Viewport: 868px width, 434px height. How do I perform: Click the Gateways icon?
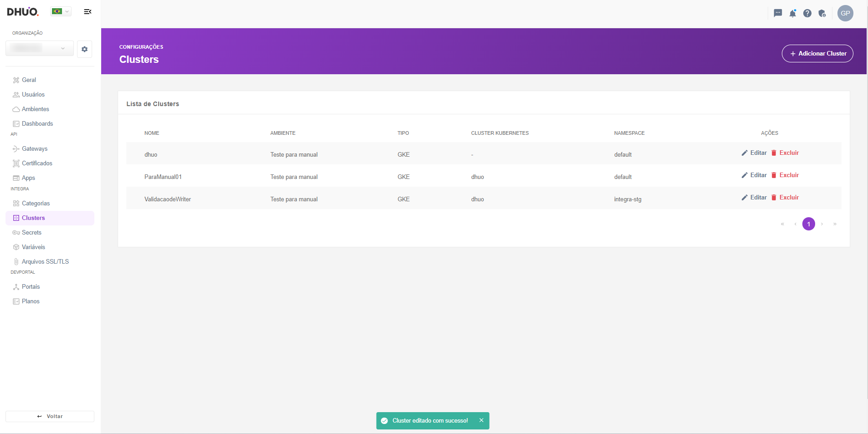coord(16,149)
